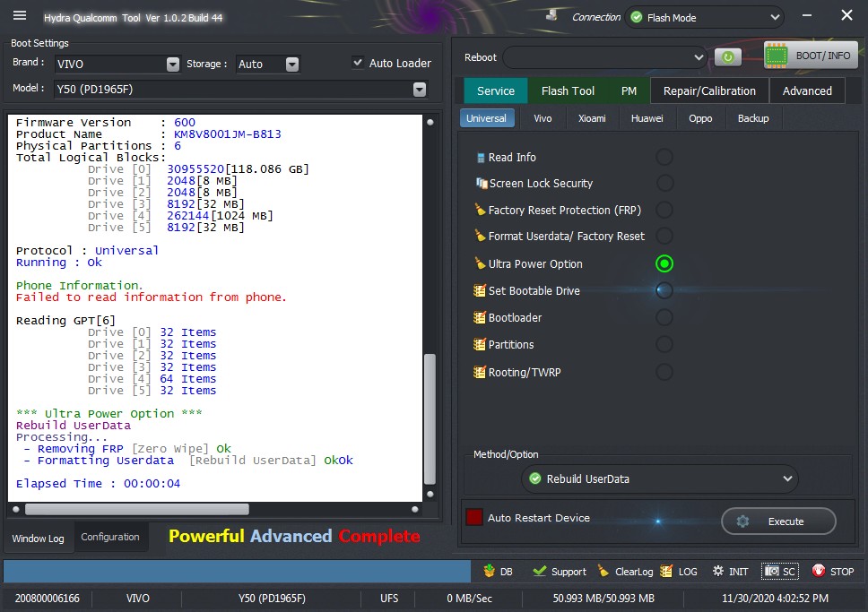Select the Oppo sub-tab

point(700,118)
